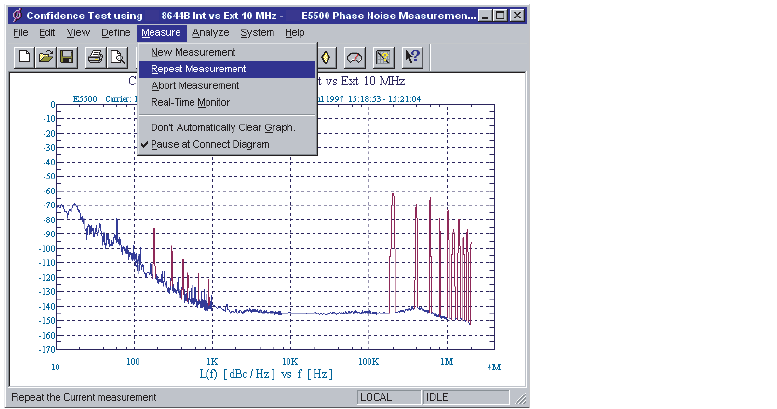Click the -170 y-axis label

(x=47, y=350)
